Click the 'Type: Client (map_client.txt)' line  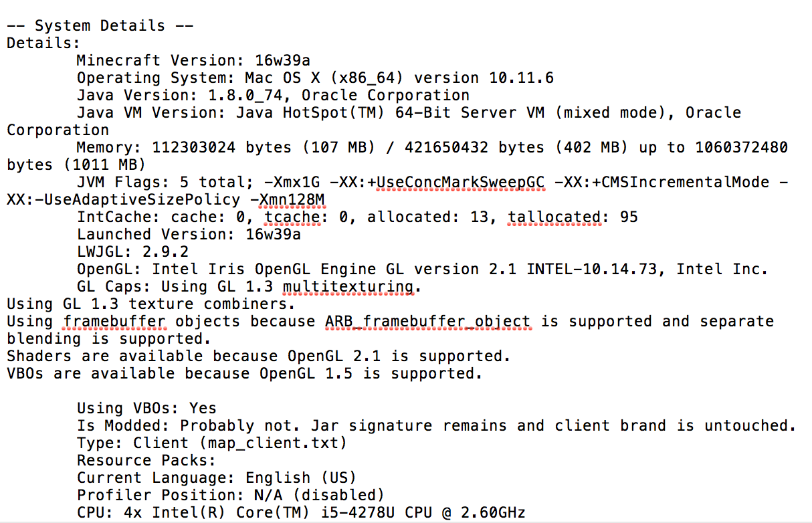point(212,443)
